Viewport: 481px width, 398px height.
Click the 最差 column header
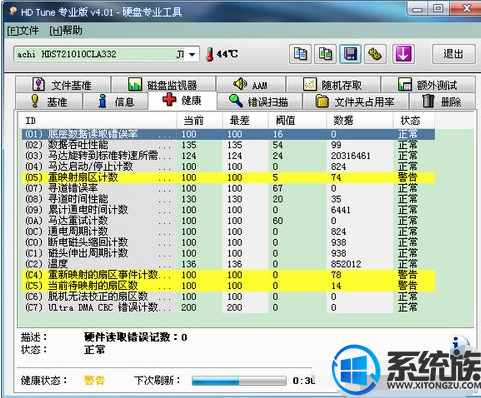coord(245,120)
